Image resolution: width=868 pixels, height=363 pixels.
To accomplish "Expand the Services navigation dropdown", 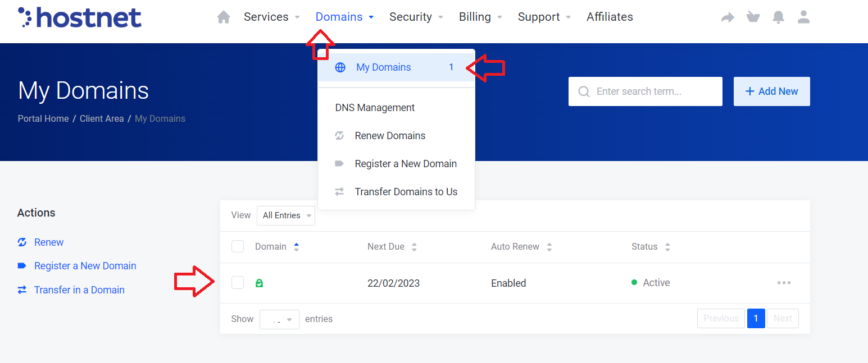I will (271, 17).
